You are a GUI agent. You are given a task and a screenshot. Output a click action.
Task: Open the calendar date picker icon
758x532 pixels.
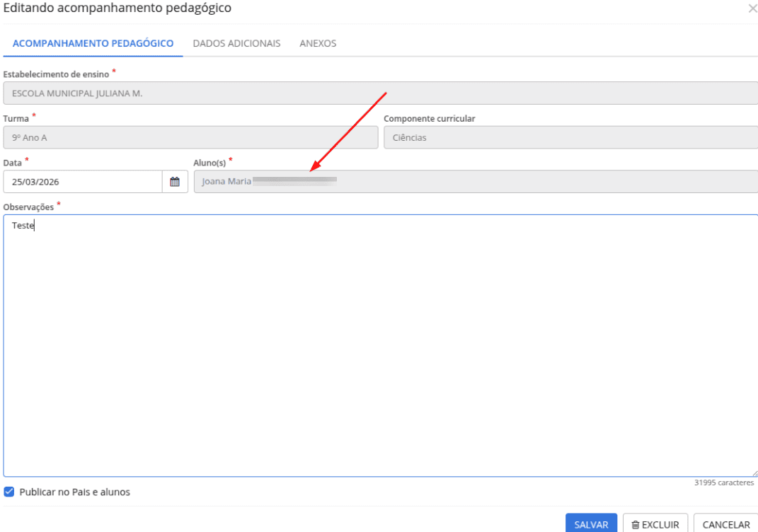(x=175, y=182)
